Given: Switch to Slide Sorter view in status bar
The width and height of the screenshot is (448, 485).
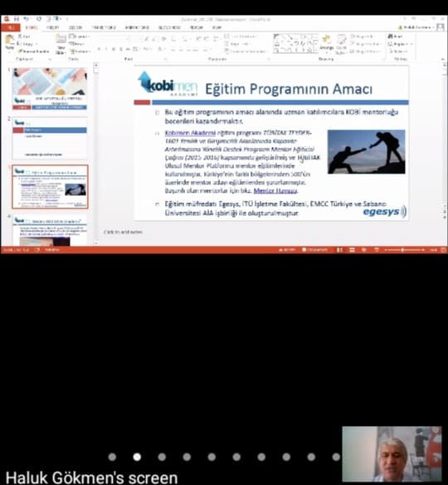Looking at the screenshot, I should click(352, 250).
